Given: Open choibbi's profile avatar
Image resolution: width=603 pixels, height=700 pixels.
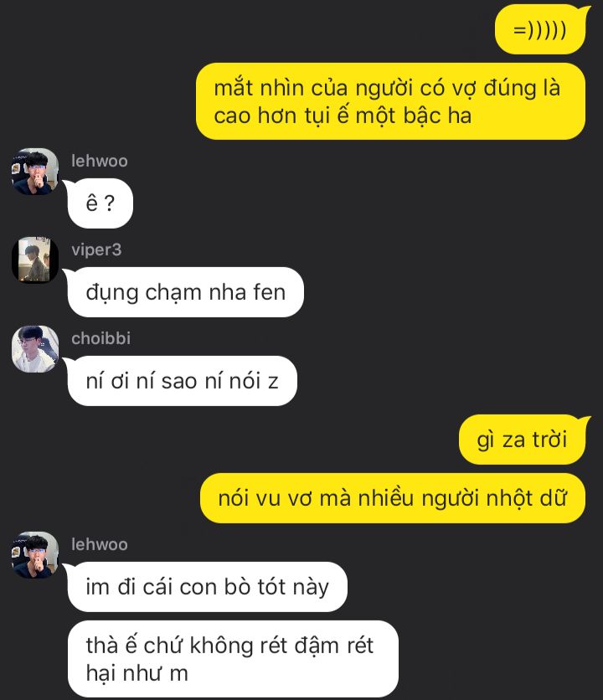Looking at the screenshot, I should [35, 349].
